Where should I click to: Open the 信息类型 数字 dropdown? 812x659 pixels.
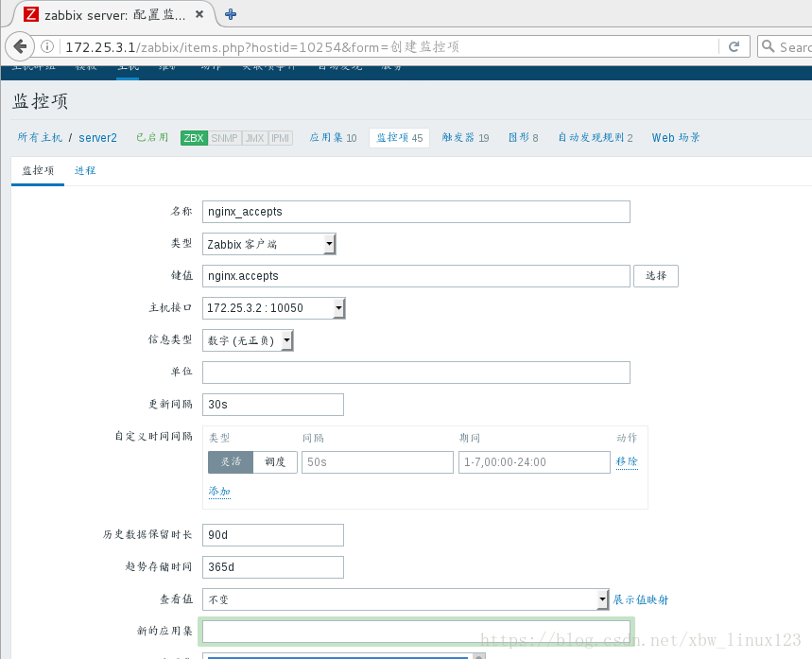248,340
